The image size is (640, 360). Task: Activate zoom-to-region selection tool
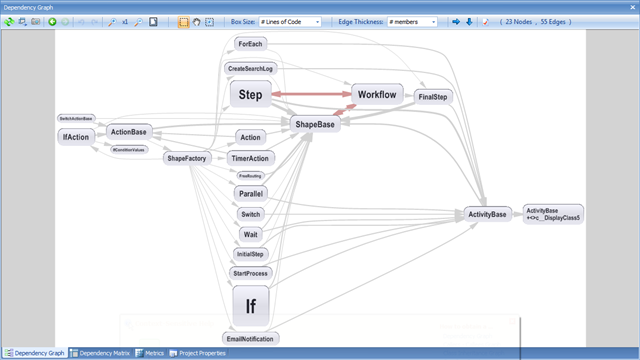click(209, 22)
